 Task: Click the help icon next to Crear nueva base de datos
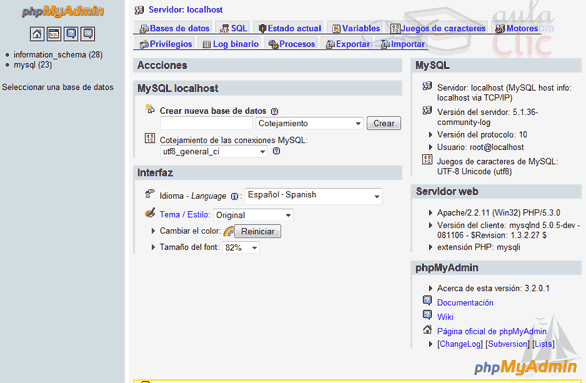(x=275, y=111)
